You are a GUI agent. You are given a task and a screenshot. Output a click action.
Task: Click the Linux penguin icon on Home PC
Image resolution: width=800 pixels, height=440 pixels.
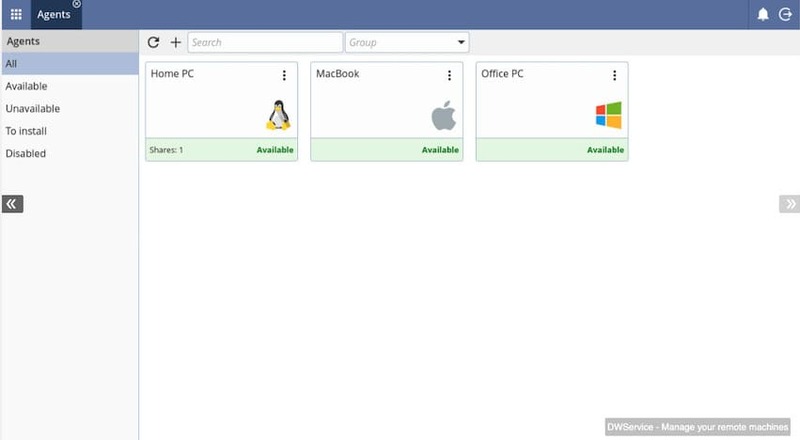[279, 115]
